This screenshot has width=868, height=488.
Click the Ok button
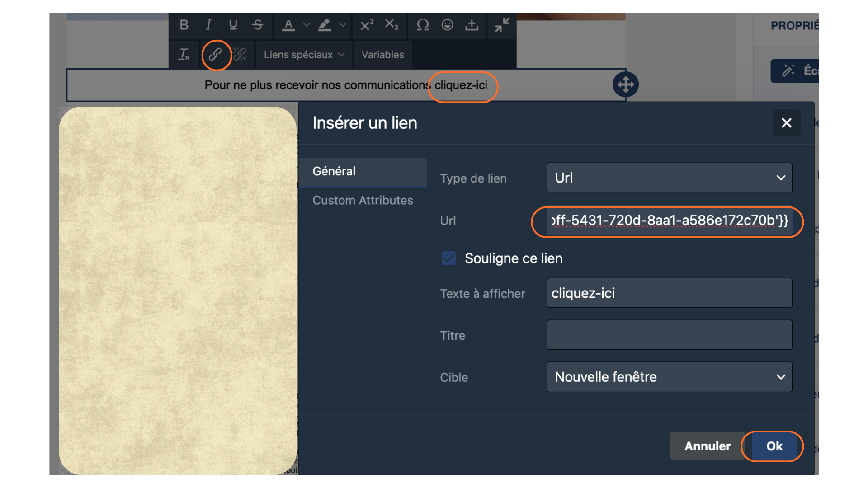tap(774, 446)
